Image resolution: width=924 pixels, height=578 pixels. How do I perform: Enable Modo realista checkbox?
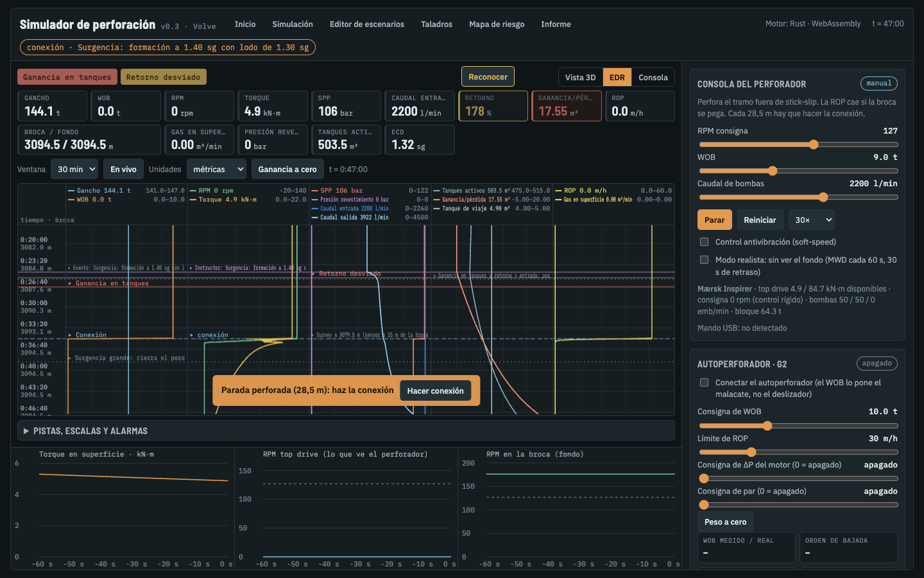click(704, 260)
